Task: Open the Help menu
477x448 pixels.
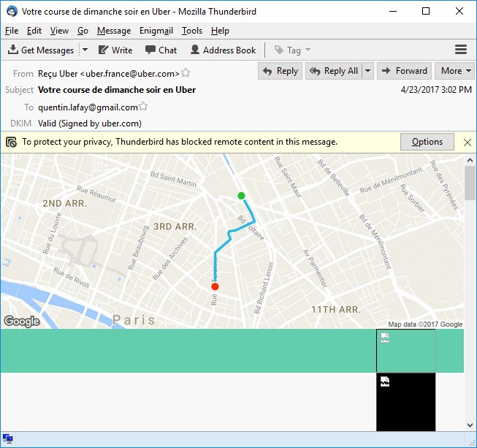Action: [220, 31]
